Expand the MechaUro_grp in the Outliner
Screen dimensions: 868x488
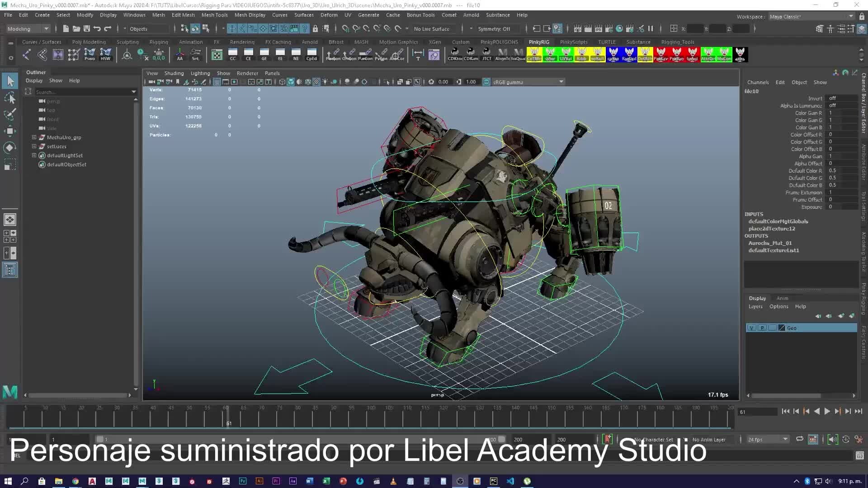click(x=34, y=137)
